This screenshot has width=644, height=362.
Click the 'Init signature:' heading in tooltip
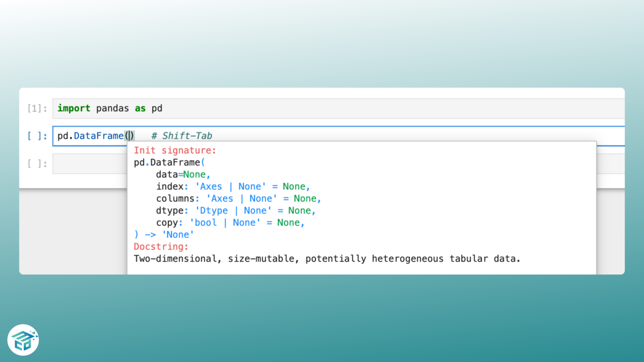point(174,150)
